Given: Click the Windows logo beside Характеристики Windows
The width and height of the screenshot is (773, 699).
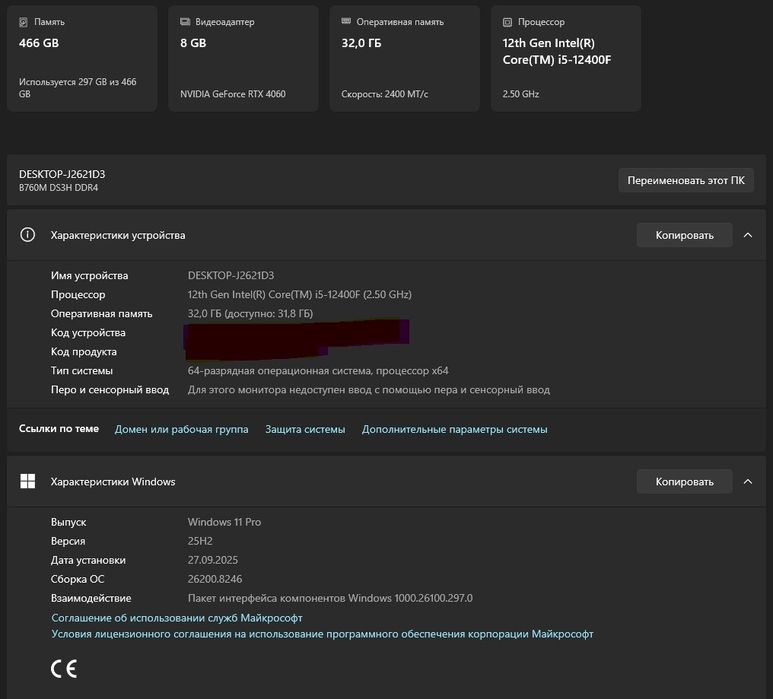Looking at the screenshot, I should coord(28,481).
